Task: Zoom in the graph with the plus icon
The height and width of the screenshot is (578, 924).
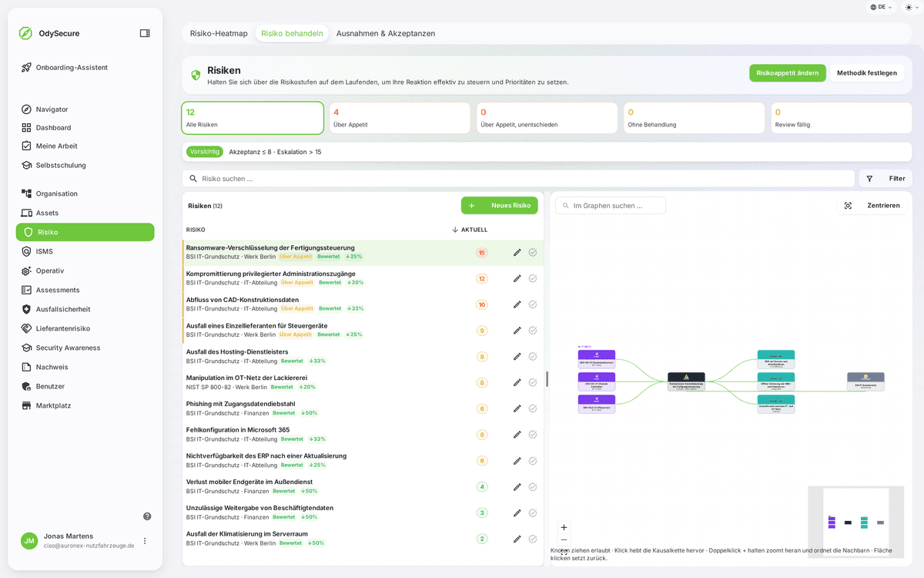Action: tap(564, 528)
